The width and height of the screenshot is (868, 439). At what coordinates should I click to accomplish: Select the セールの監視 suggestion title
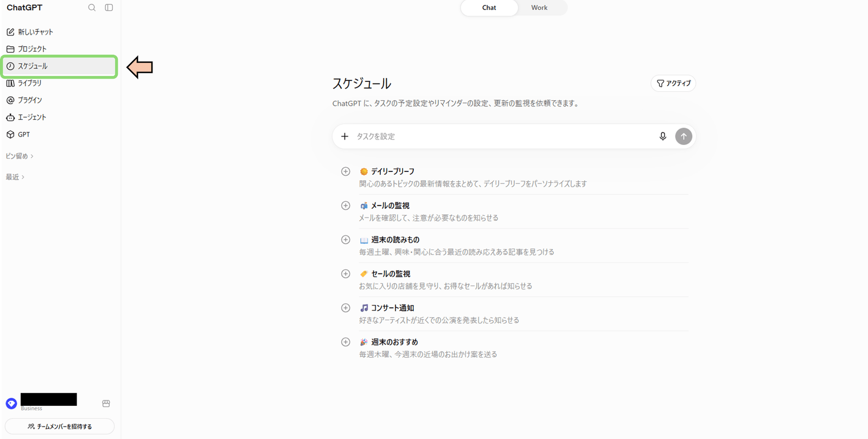coord(391,274)
